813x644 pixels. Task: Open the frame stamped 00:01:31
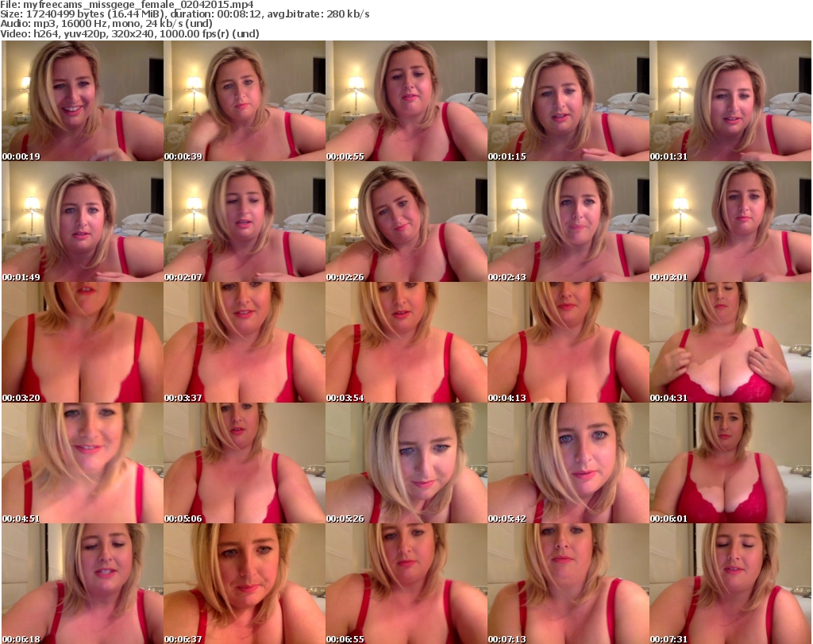(x=730, y=101)
